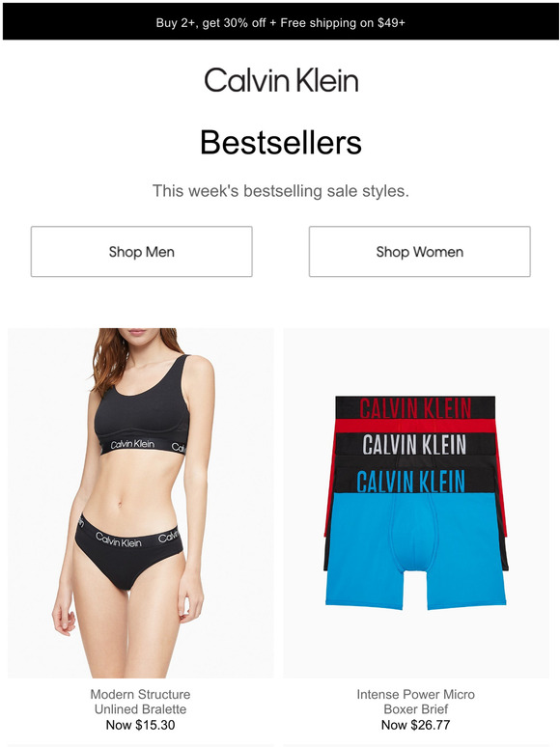This screenshot has height=747, width=560.
Task: Open the Shop Women button
Action: tap(419, 252)
